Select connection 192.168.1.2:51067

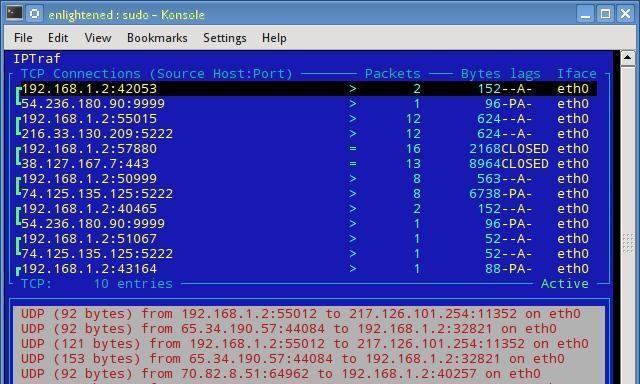(x=89, y=239)
